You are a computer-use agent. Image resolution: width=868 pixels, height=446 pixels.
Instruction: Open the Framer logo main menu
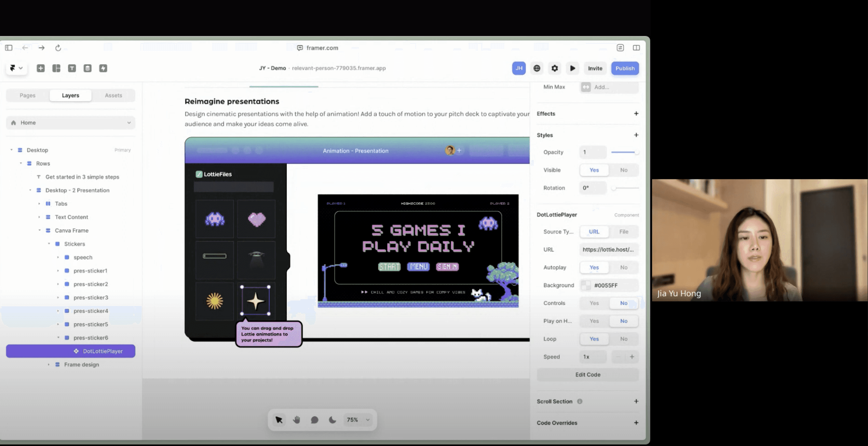point(16,68)
